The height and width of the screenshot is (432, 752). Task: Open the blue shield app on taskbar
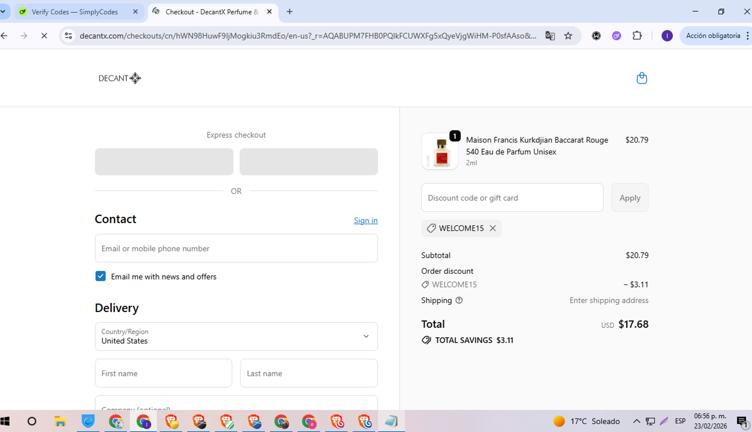tap(88, 421)
